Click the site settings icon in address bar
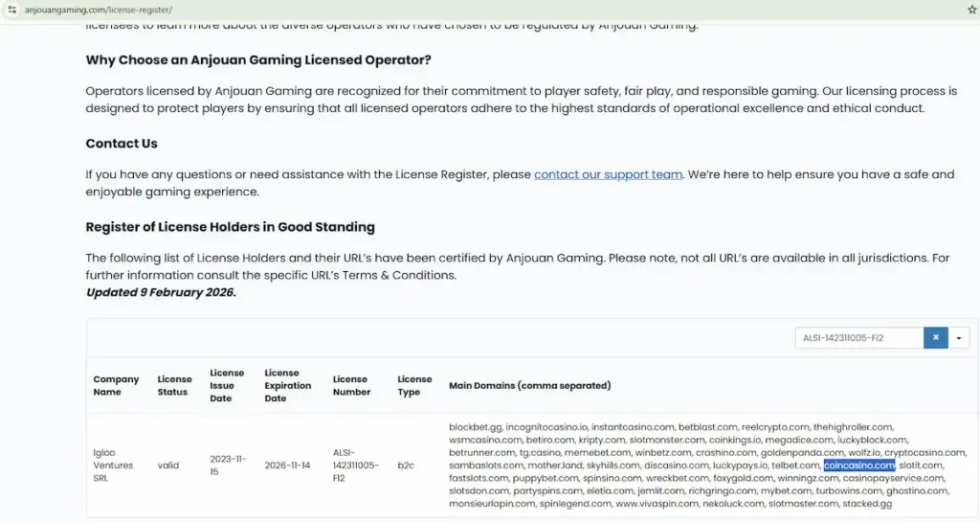The image size is (980, 522). pyautogui.click(x=11, y=10)
